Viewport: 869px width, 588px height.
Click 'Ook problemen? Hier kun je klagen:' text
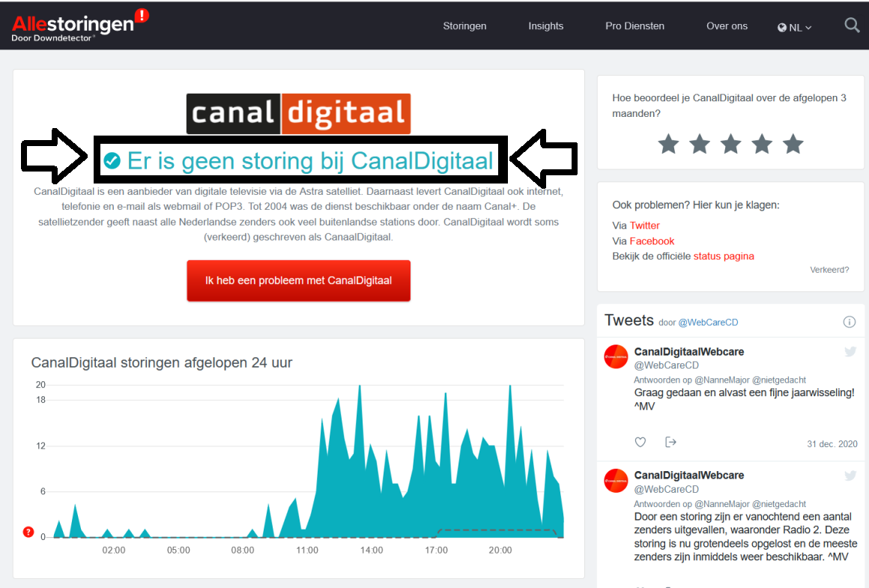(695, 205)
